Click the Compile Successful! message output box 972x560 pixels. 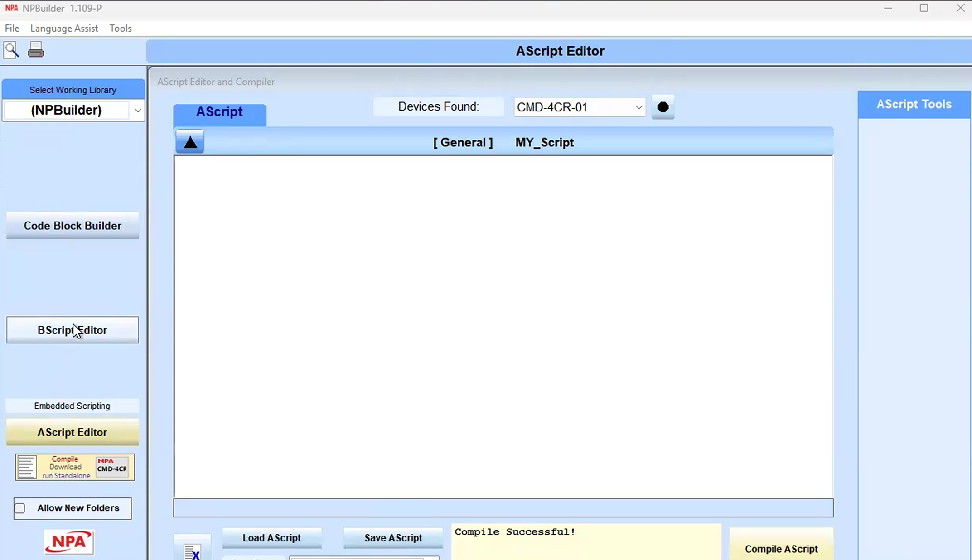[586, 542]
